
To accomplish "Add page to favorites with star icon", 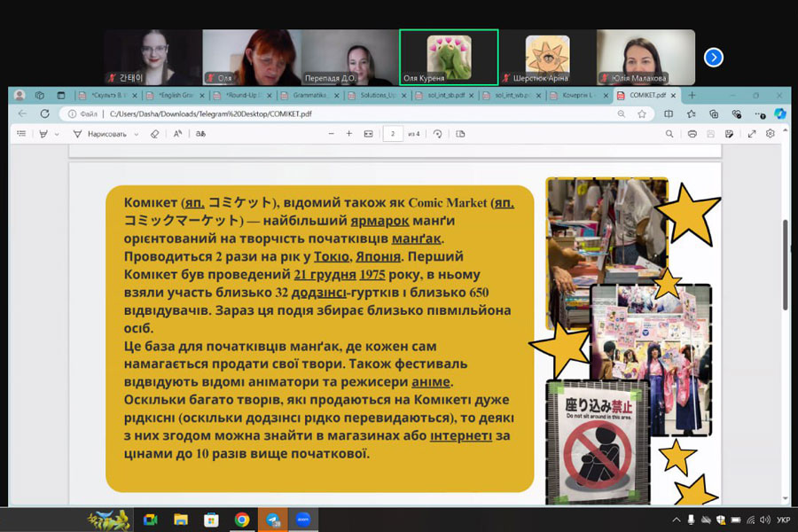I will point(642,113).
